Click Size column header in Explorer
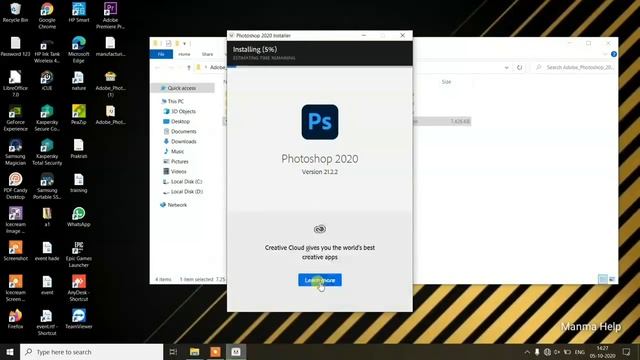Screen dimensions: 640x360 [x=446, y=82]
